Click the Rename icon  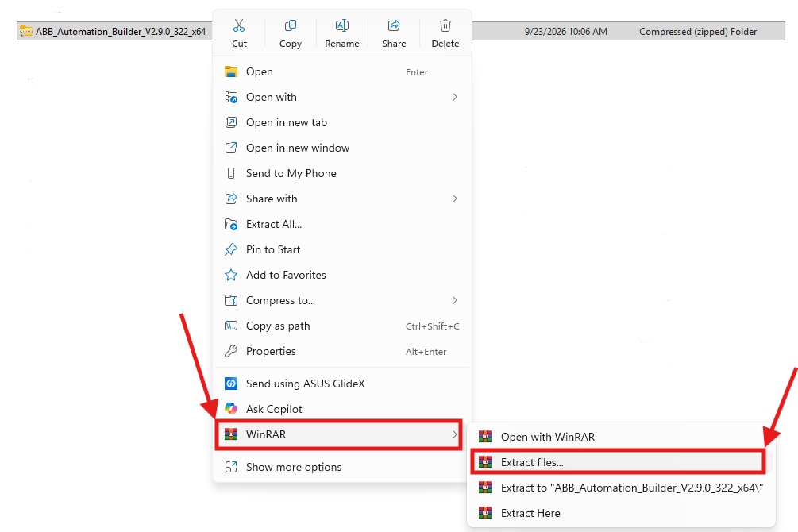click(342, 25)
